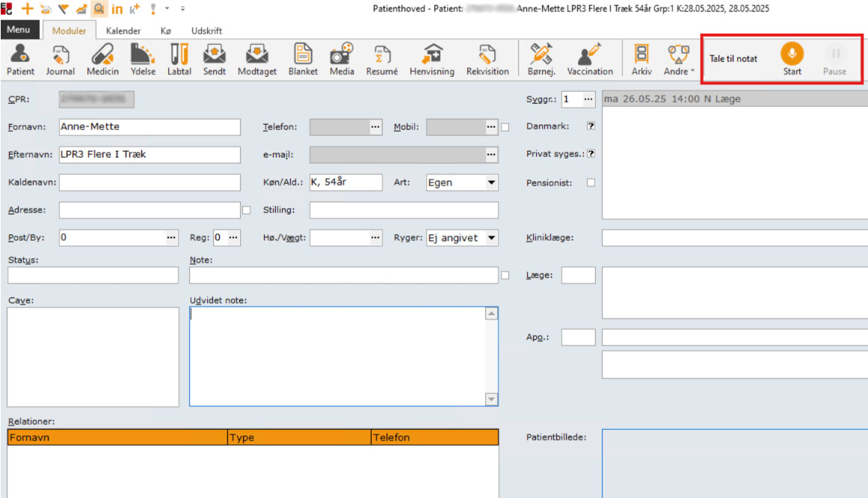This screenshot has width=868, height=498.
Task: Click the orange exclamation mark icon
Action: pos(153,9)
